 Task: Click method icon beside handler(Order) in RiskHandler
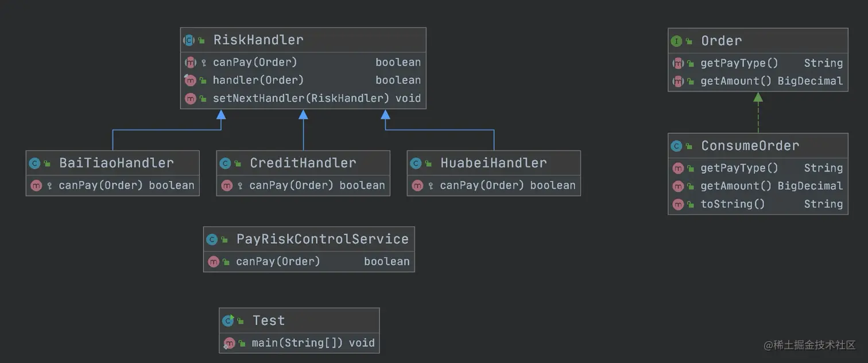[191, 80]
